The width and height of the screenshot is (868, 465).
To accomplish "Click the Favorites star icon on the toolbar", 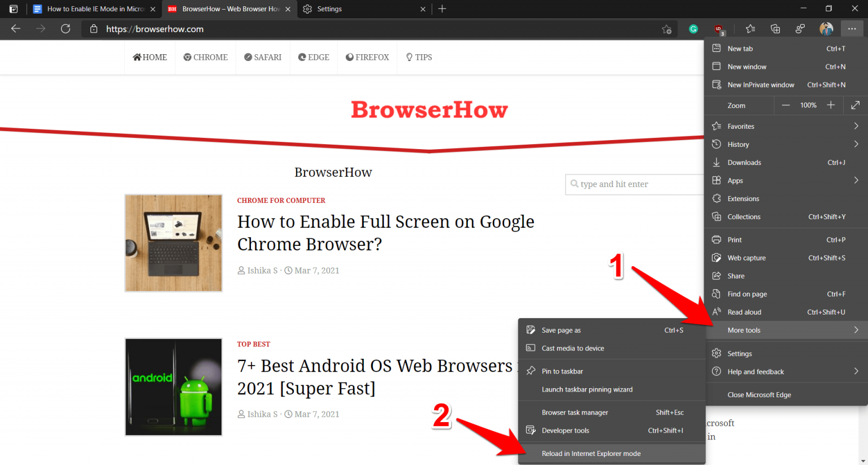I will coord(750,28).
